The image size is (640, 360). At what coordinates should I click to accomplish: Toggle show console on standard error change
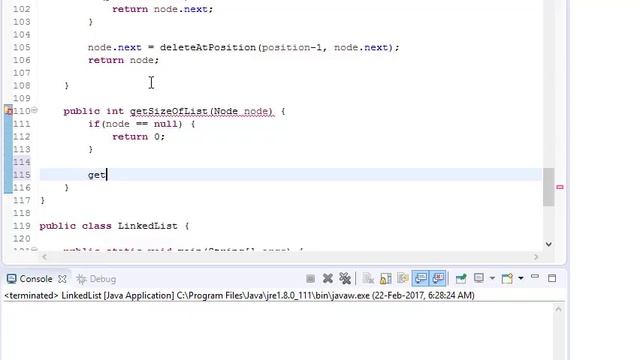click(438, 279)
